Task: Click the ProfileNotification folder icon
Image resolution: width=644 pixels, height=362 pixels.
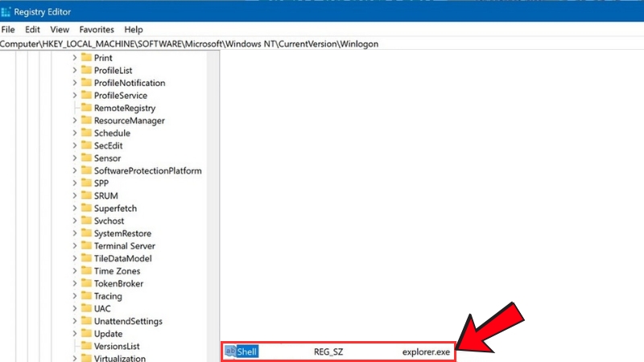Action: (x=86, y=83)
